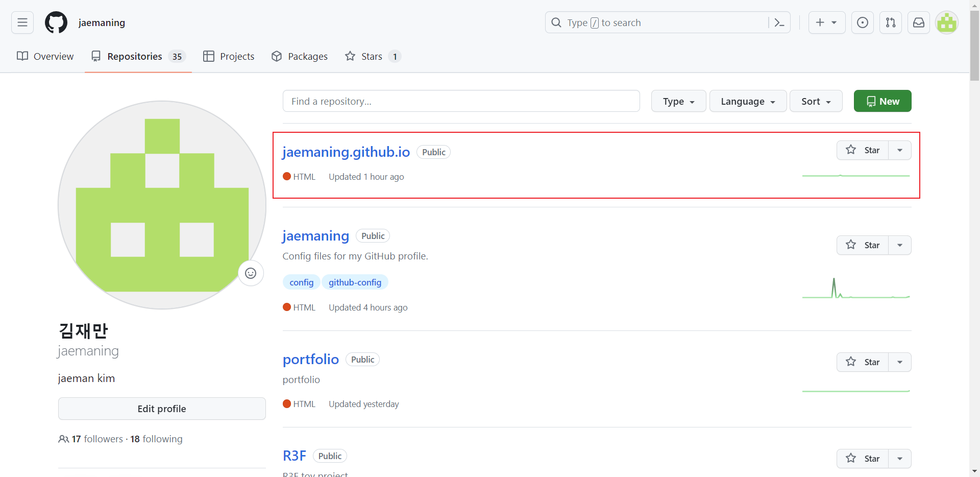
Task: View the 18 following link
Action: click(156, 439)
